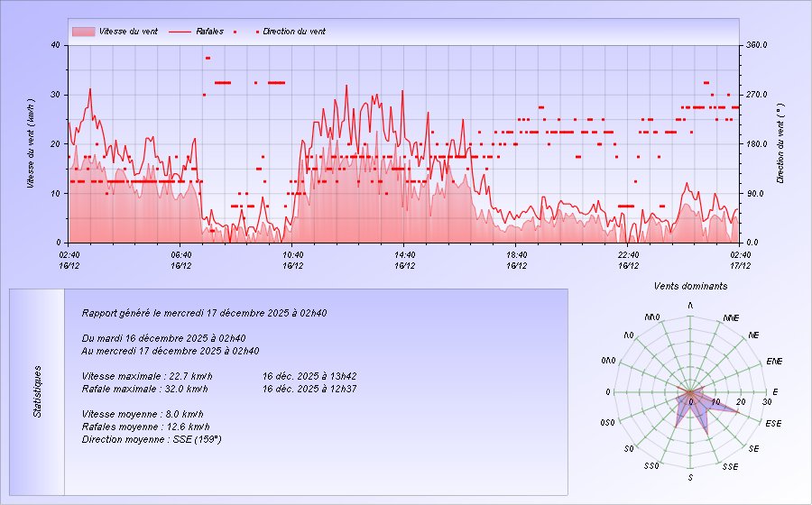Click the Vents dominants chart title

691,286
